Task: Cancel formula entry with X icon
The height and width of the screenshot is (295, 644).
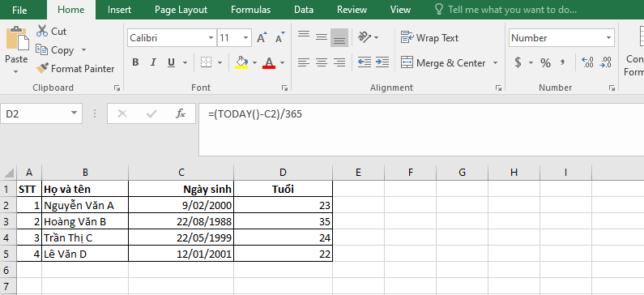Action: (x=122, y=113)
